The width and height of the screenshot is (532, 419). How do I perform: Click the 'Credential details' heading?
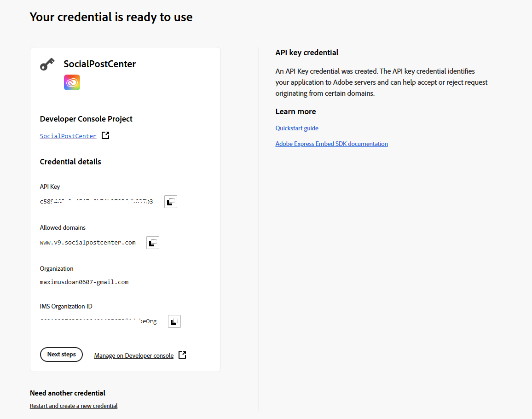(x=70, y=162)
